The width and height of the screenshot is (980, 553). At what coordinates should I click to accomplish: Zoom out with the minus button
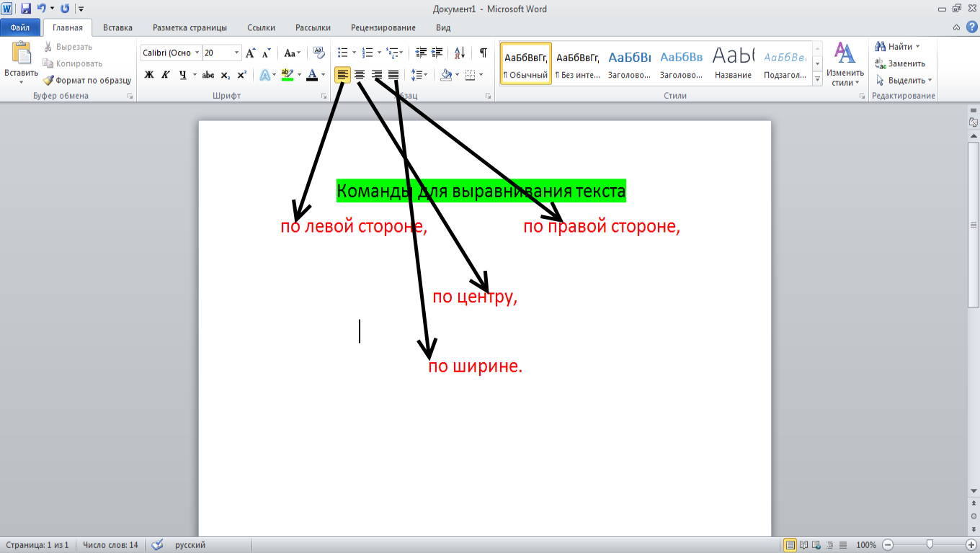click(x=888, y=545)
